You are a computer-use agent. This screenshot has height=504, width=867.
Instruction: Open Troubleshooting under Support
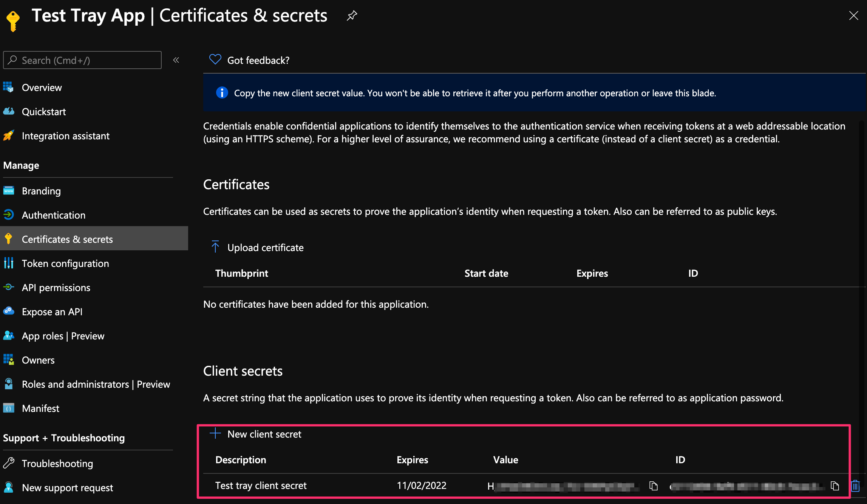tap(57, 463)
